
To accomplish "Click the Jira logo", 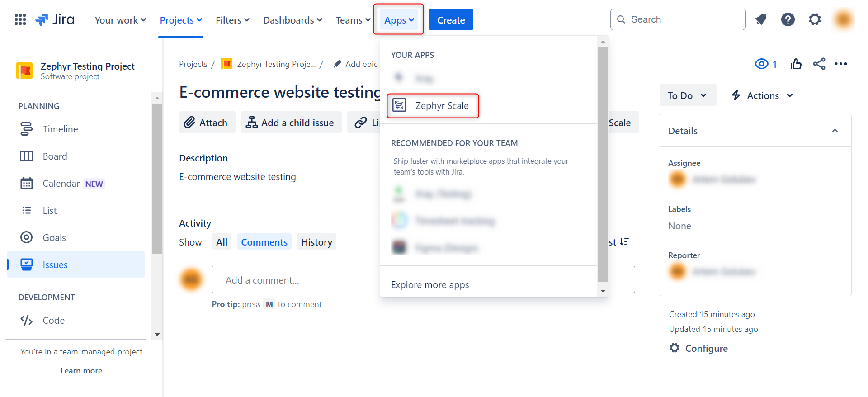I will 55,20.
